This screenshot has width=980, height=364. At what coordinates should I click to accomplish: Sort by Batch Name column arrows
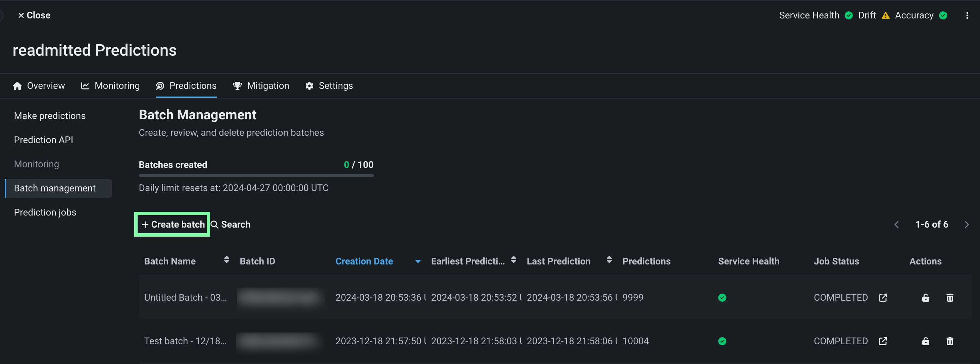pyautogui.click(x=226, y=259)
